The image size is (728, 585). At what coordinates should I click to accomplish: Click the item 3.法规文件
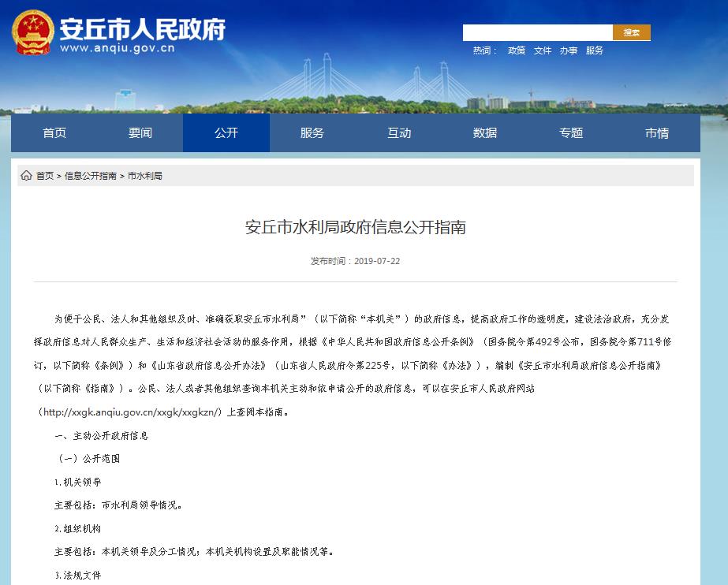click(x=77, y=576)
